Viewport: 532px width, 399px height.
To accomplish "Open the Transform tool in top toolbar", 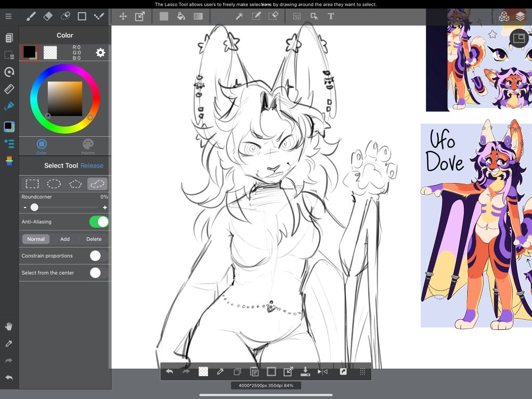I will pyautogui.click(x=140, y=16).
